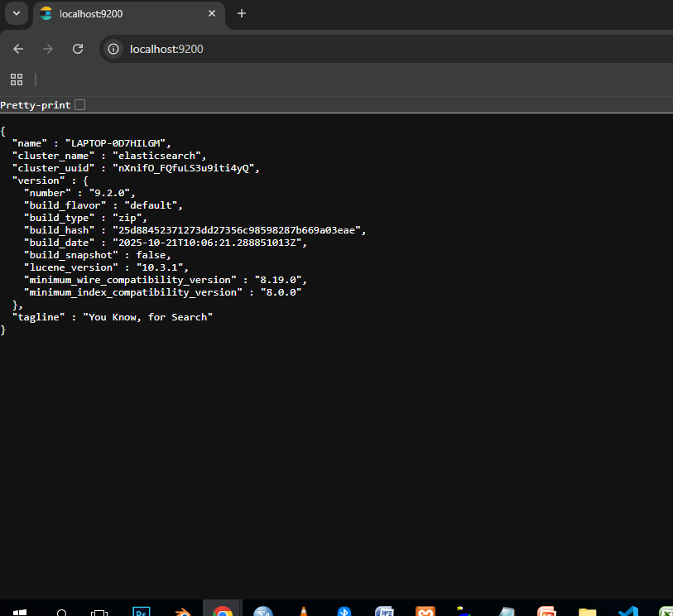
Task: Launch Visual Studio Code from taskbar
Action: (x=628, y=611)
